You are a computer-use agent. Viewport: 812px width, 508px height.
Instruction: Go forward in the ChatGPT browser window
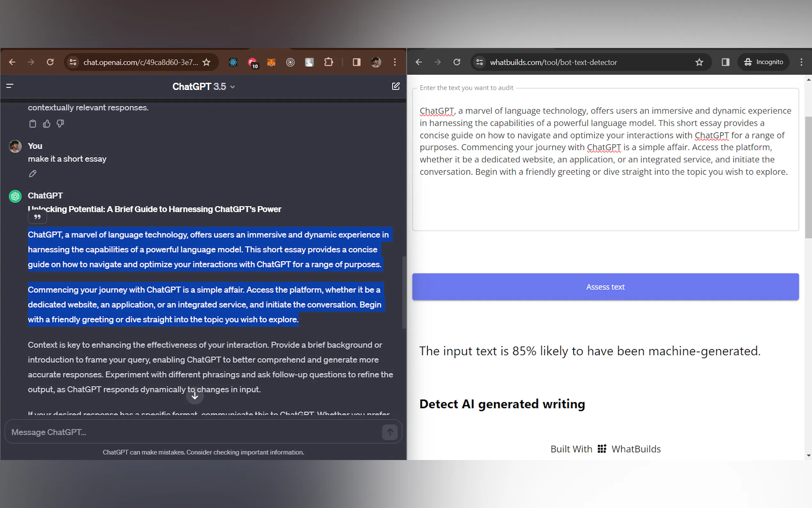(31, 62)
